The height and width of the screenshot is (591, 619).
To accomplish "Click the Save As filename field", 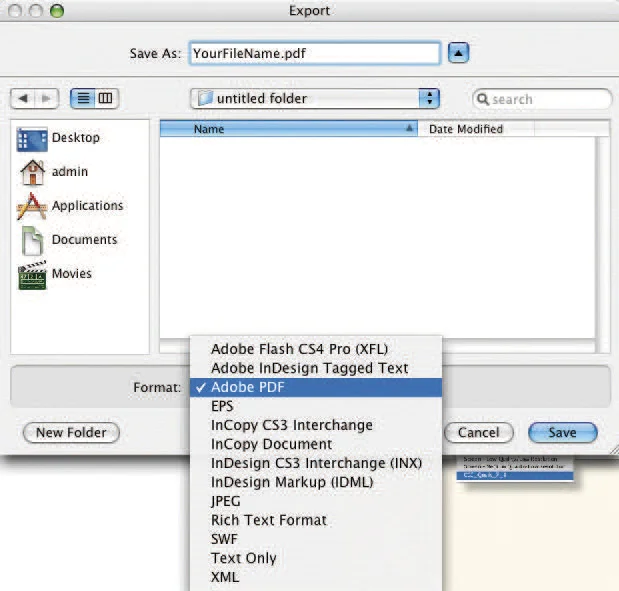I will point(315,53).
